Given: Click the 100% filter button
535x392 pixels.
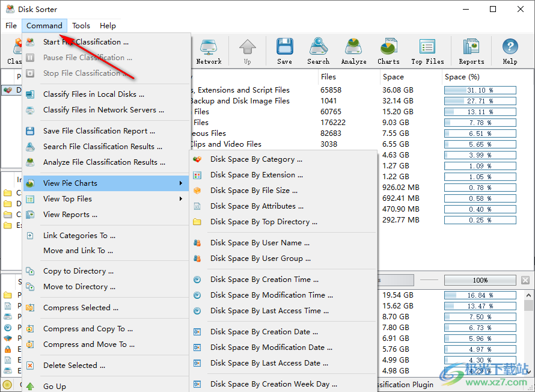Looking at the screenshot, I should [480, 280].
